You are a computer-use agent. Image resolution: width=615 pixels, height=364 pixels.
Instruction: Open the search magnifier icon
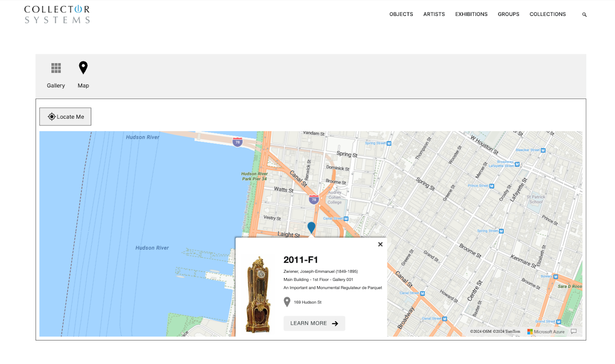click(x=584, y=15)
